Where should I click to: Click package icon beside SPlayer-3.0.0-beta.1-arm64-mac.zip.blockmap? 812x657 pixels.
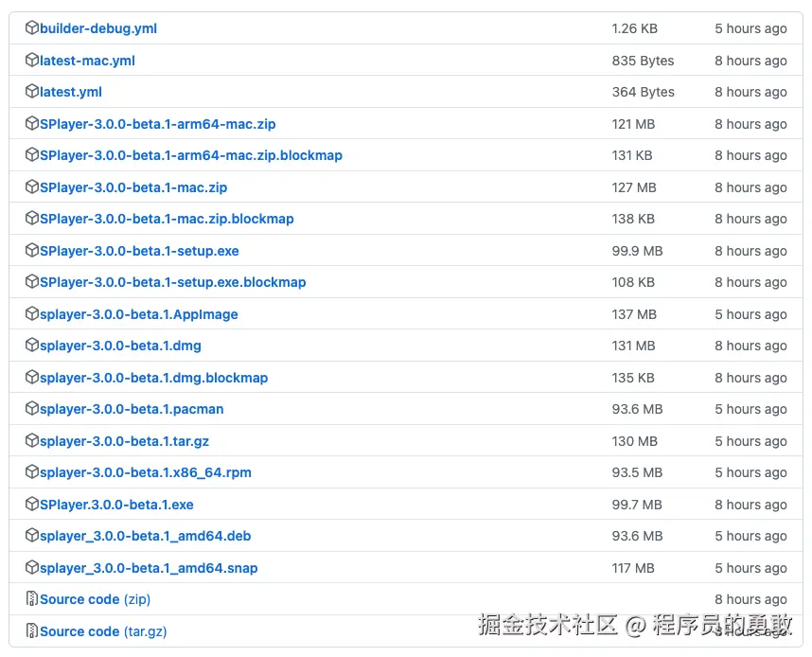[32, 154]
